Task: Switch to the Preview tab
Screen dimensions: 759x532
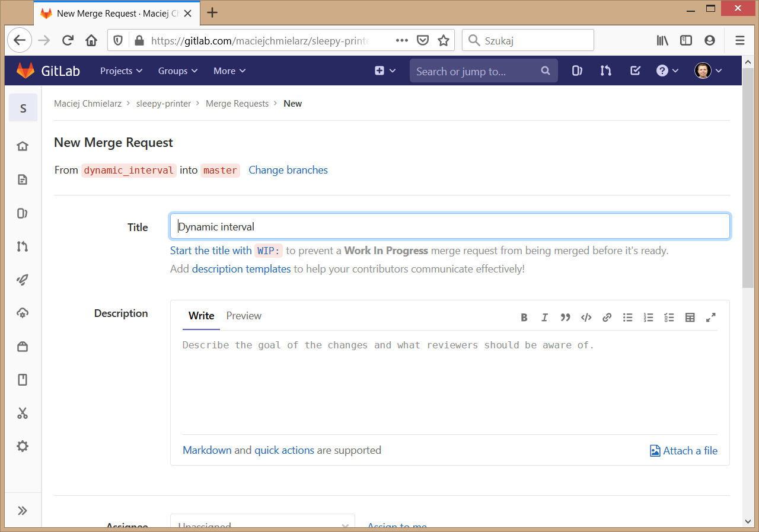Action: pyautogui.click(x=244, y=316)
